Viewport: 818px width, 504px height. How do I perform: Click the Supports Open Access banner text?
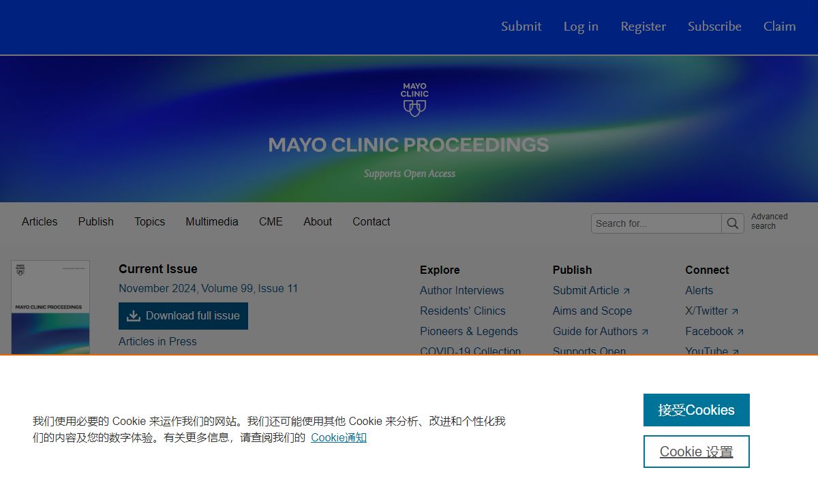click(x=409, y=174)
